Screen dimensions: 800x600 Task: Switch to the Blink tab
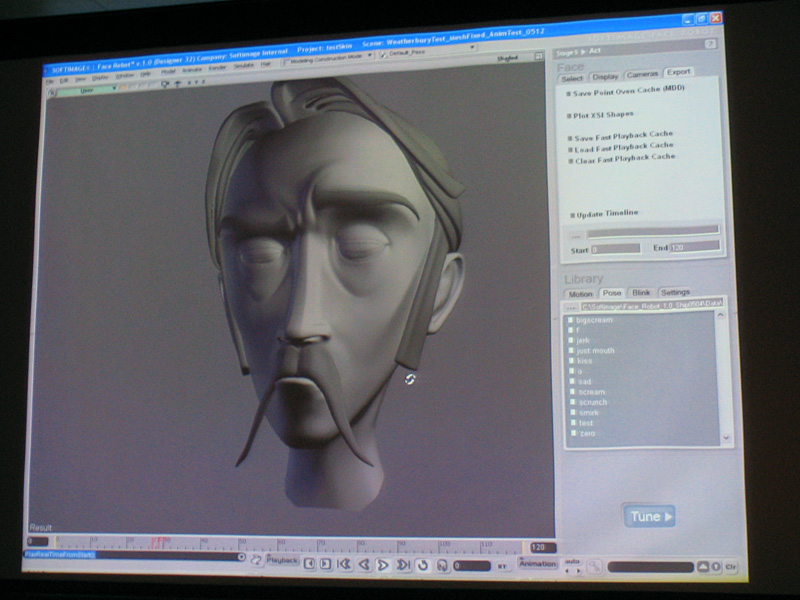tap(640, 293)
